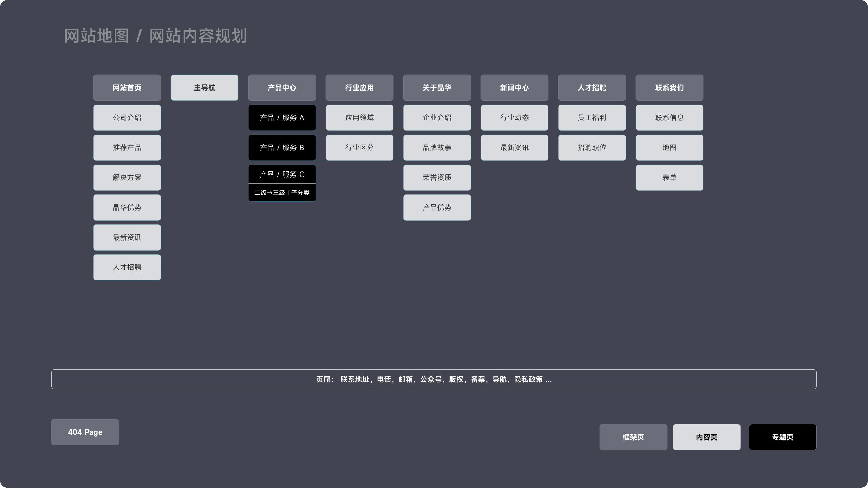Click the 产品 / 服务 A box
Screen dimensions: 868x488
coord(282,118)
